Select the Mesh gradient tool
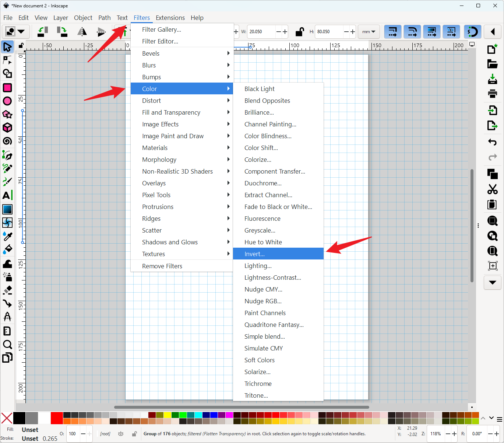This screenshot has width=504, height=443. [7, 223]
